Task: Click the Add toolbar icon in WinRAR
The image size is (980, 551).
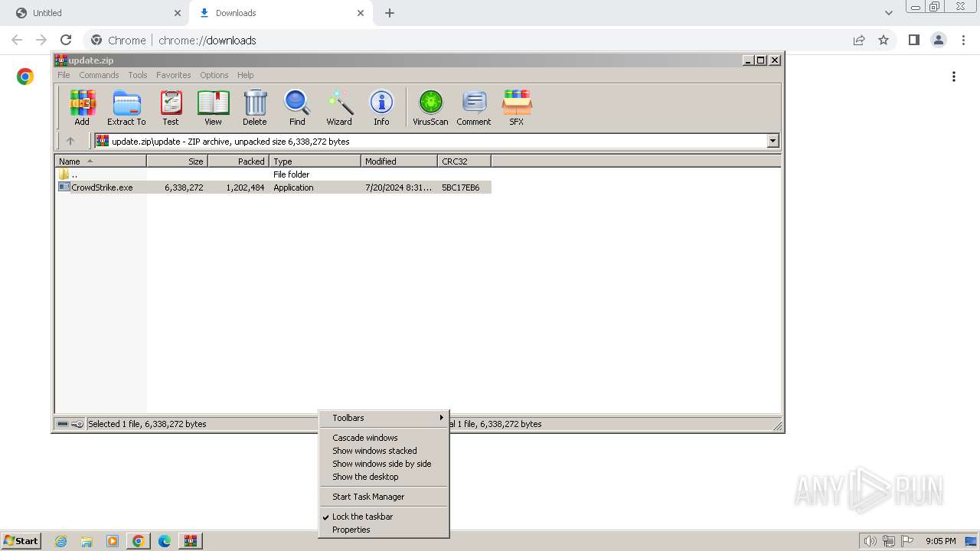Action: click(82, 107)
